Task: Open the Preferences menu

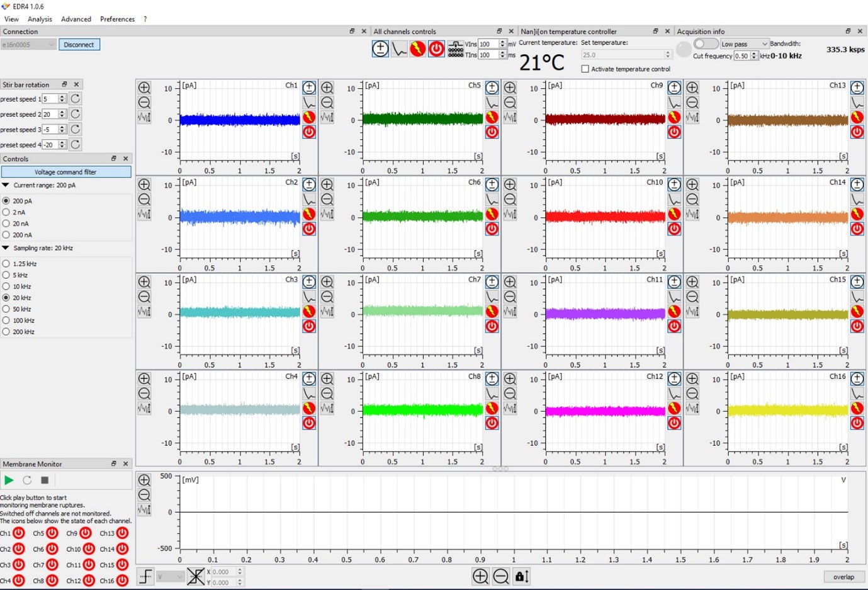Action: pyautogui.click(x=117, y=19)
